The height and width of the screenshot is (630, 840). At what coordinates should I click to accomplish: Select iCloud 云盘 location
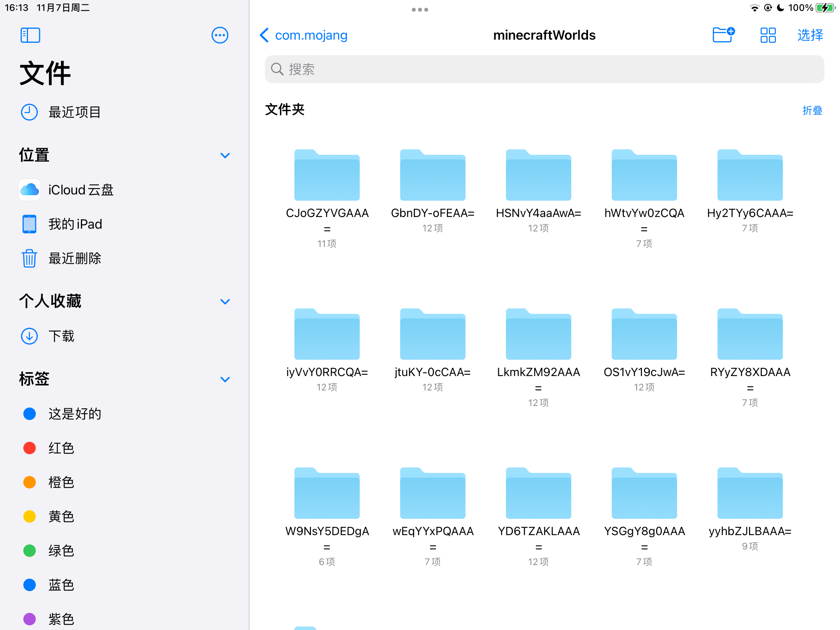(x=124, y=190)
